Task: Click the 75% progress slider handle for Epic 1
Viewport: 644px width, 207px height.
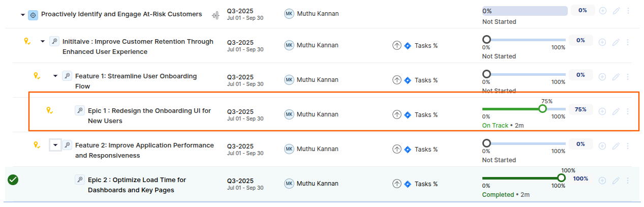Action: 542,109
